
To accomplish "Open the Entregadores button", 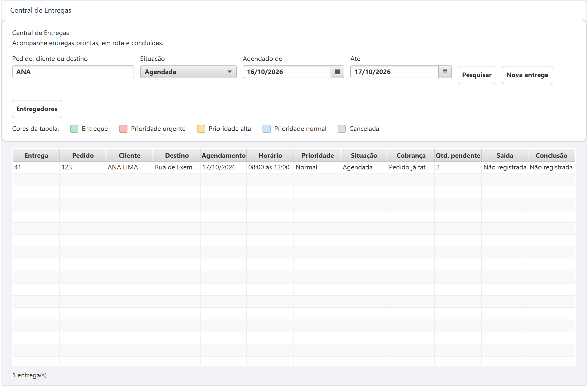I will click(x=37, y=109).
